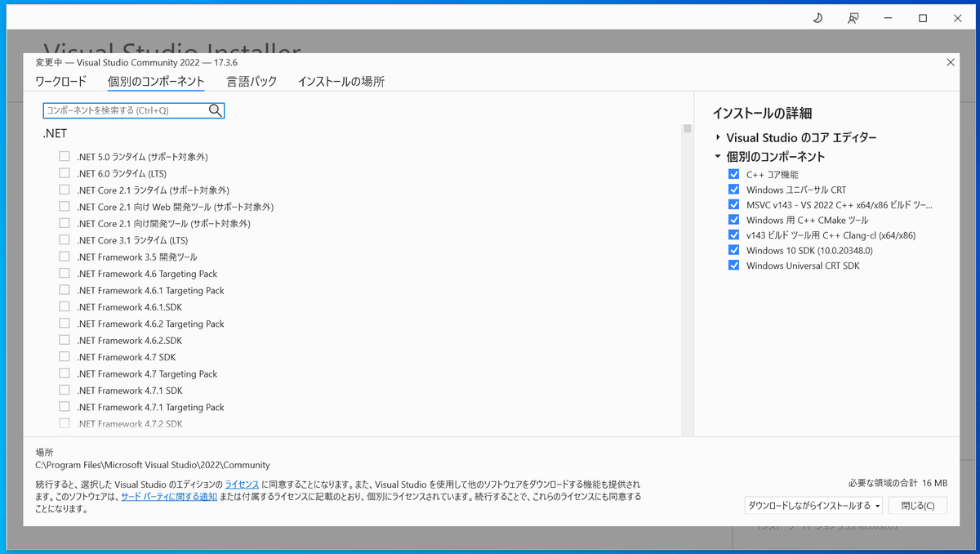Image resolution: width=980 pixels, height=554 pixels.
Task: Close the modify dialog with X
Action: click(x=951, y=62)
